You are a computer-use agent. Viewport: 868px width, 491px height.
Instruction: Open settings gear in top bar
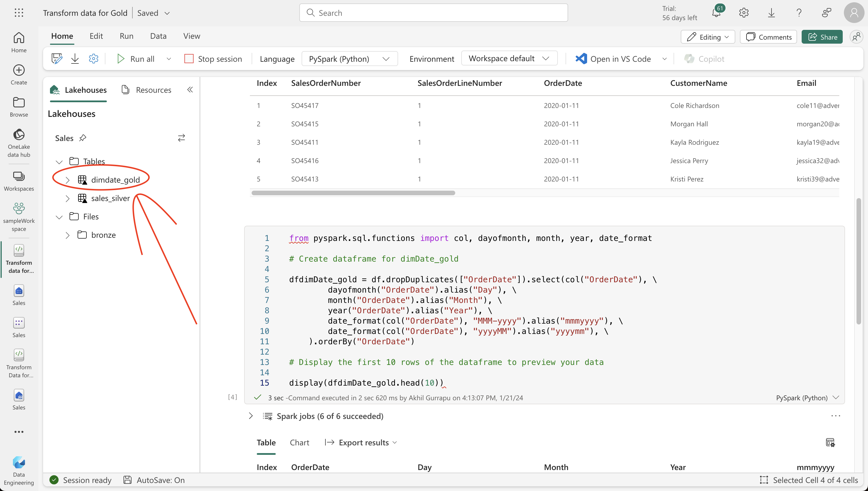click(744, 13)
